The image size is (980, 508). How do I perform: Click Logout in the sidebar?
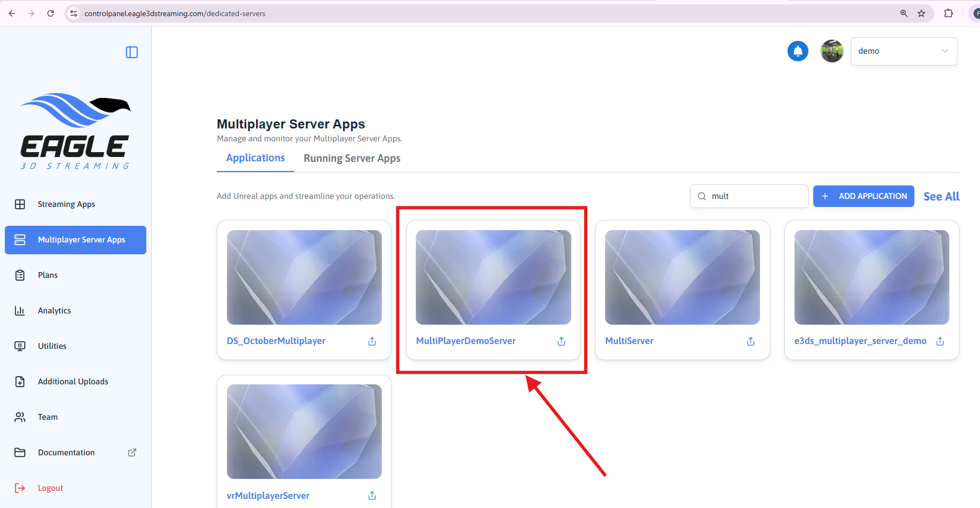[x=51, y=488]
